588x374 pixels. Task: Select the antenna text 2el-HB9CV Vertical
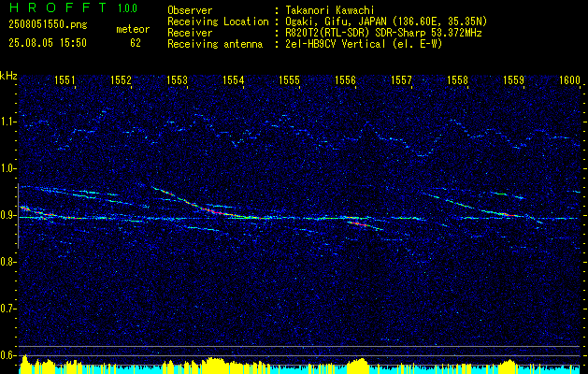(336, 44)
